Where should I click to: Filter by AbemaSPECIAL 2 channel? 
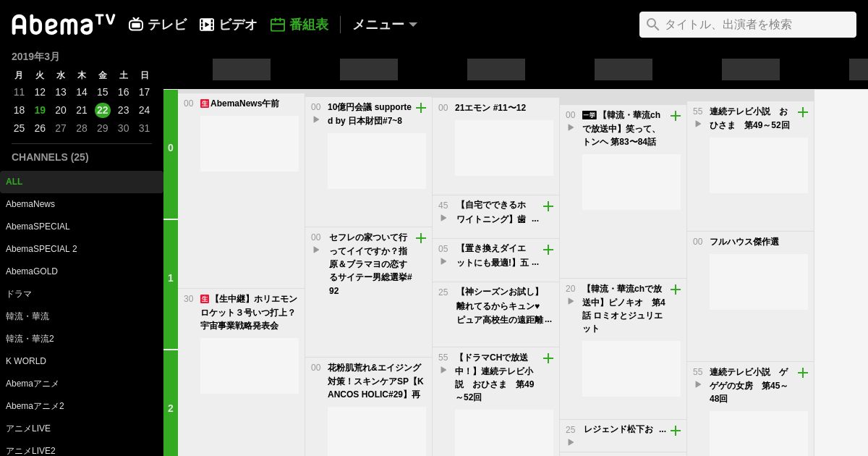[x=81, y=249]
